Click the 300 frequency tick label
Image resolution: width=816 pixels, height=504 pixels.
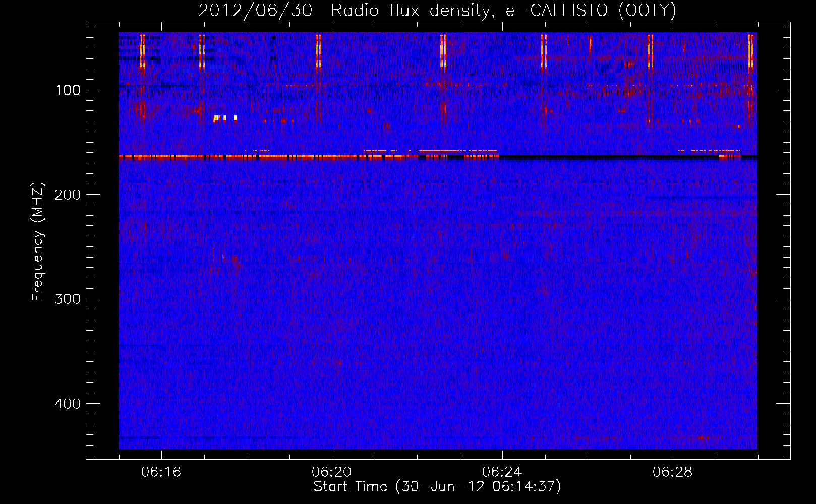point(68,299)
